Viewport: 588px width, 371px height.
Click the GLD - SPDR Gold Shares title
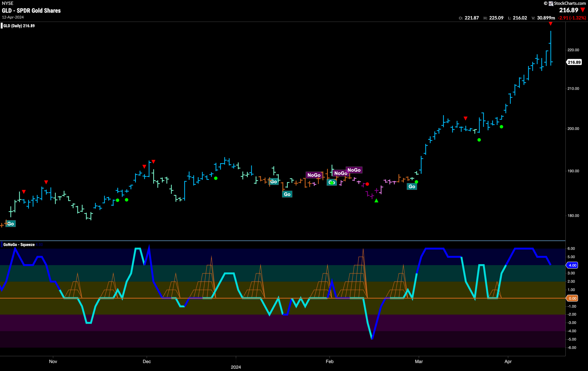31,11
